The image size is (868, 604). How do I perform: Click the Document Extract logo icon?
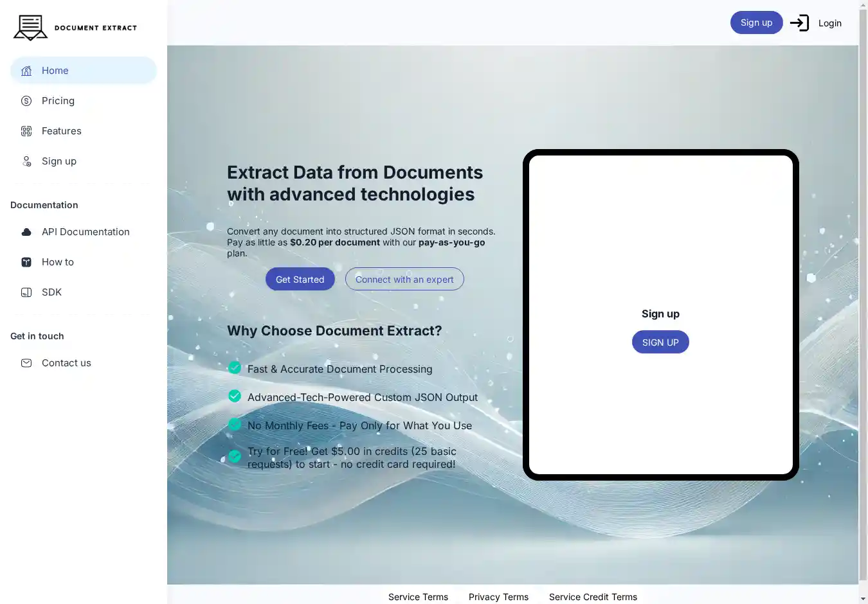click(x=30, y=28)
